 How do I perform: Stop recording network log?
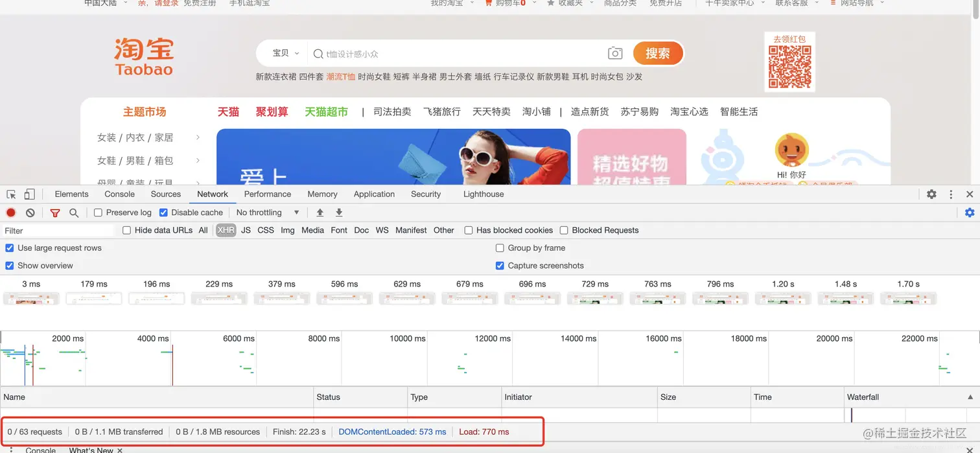click(11, 213)
